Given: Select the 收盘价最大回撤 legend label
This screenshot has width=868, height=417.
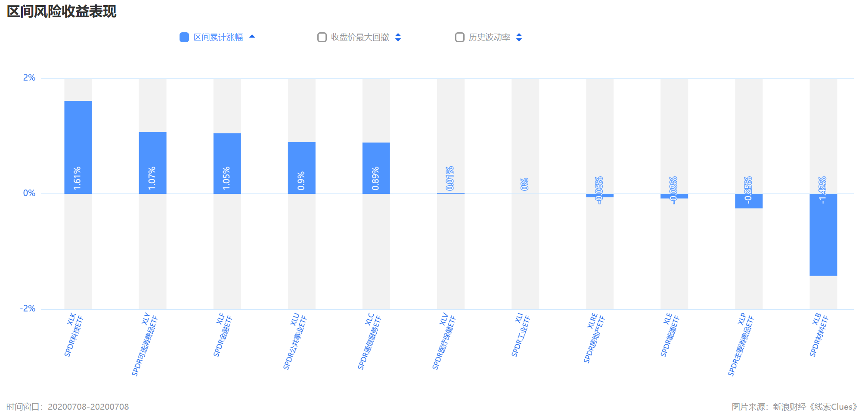Looking at the screenshot, I should [360, 37].
